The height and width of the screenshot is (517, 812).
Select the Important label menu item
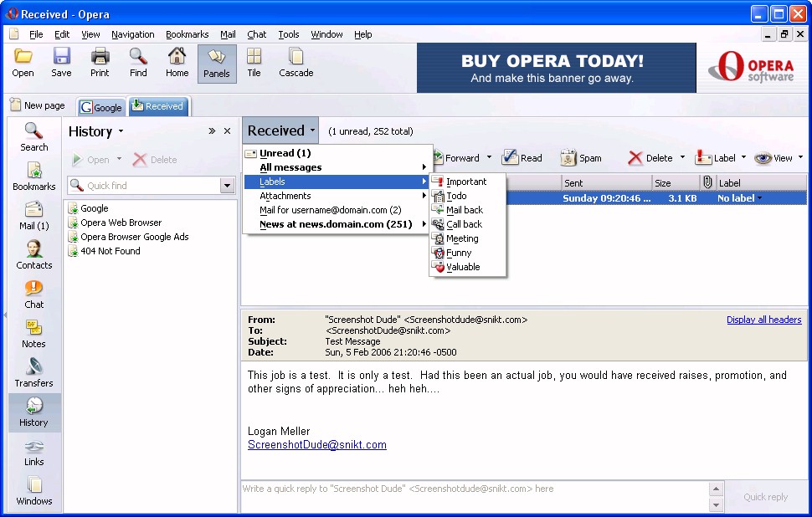pyautogui.click(x=467, y=182)
